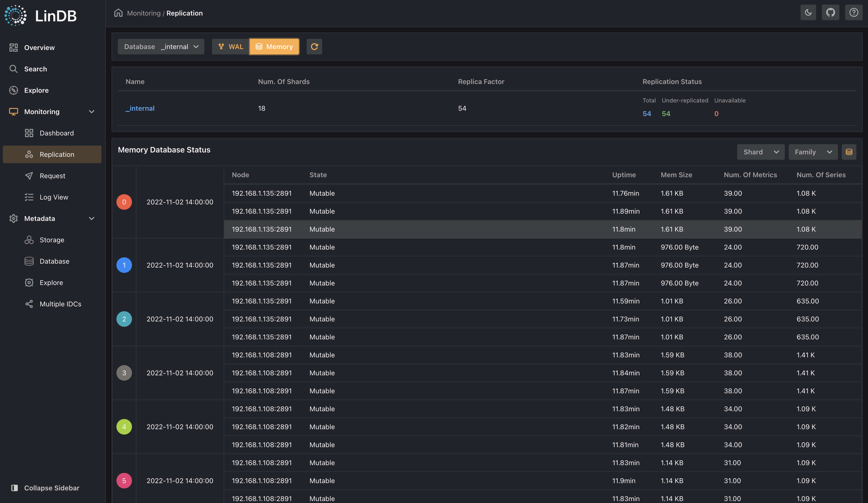The width and height of the screenshot is (868, 503).
Task: Collapse the Monitoring section
Action: click(x=91, y=111)
